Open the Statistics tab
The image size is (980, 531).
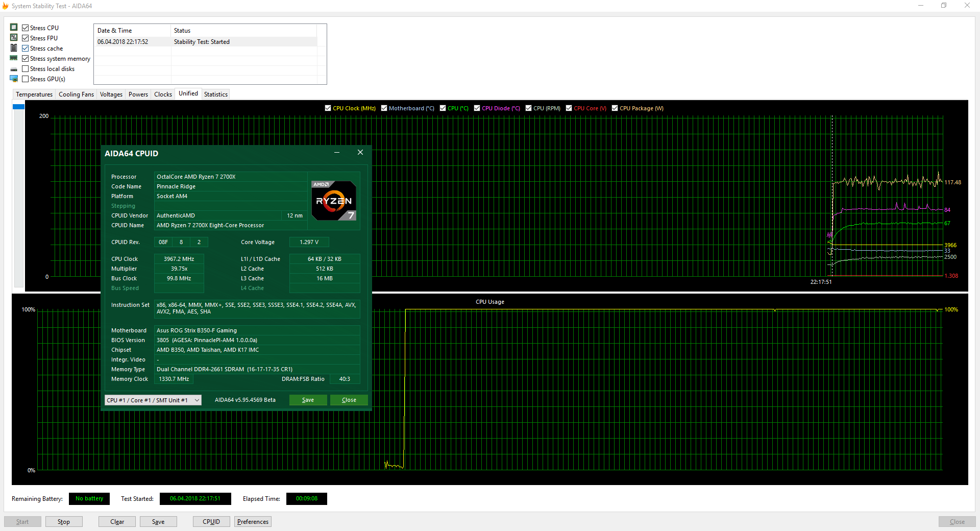pyautogui.click(x=216, y=94)
